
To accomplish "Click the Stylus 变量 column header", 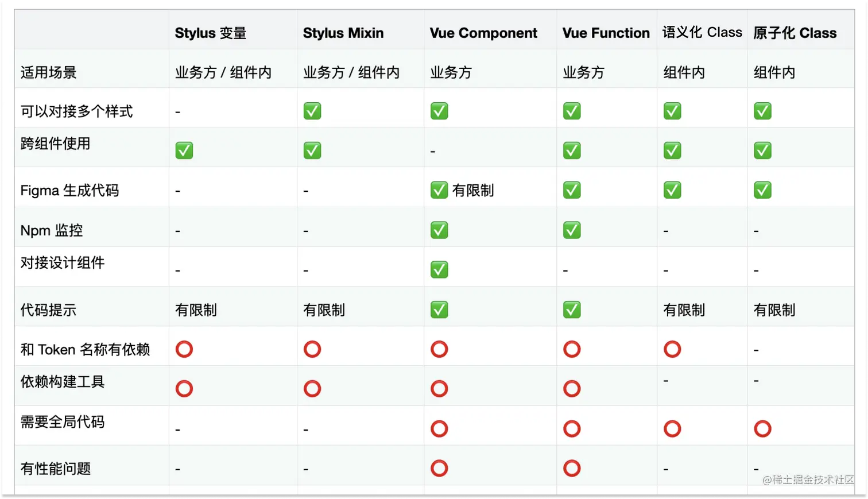I will click(x=211, y=33).
